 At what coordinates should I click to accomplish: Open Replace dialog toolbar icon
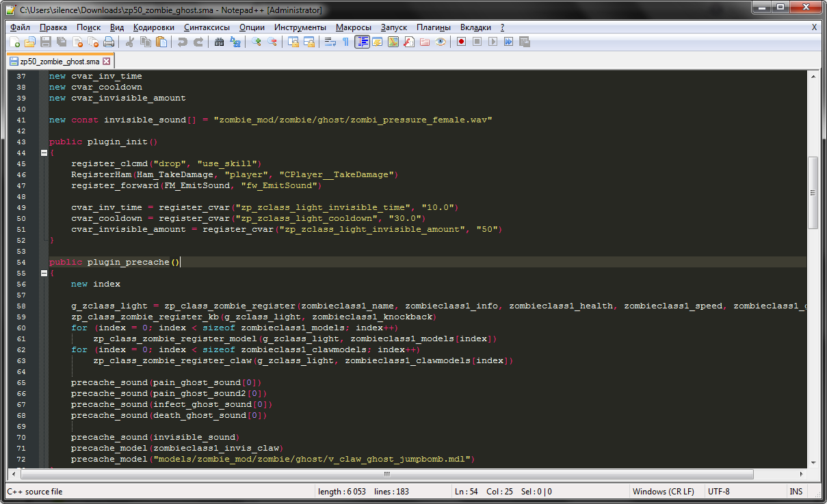235,42
